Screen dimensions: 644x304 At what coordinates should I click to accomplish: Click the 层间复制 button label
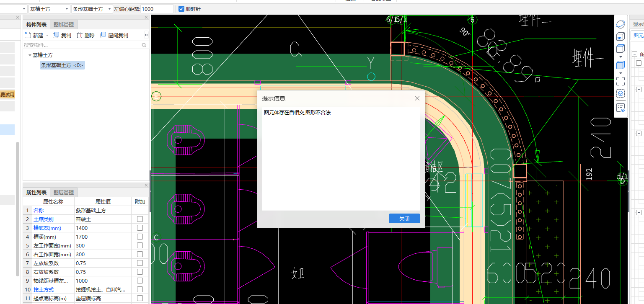[118, 36]
